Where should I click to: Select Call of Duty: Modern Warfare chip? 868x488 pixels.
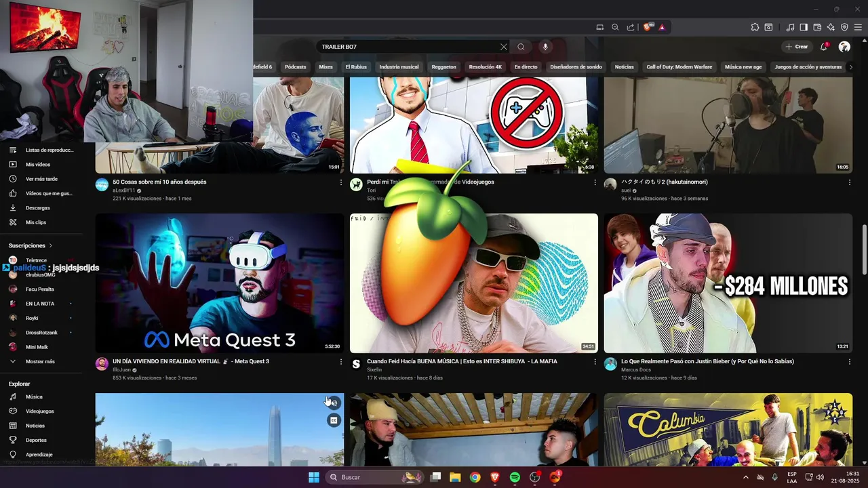pyautogui.click(x=679, y=67)
